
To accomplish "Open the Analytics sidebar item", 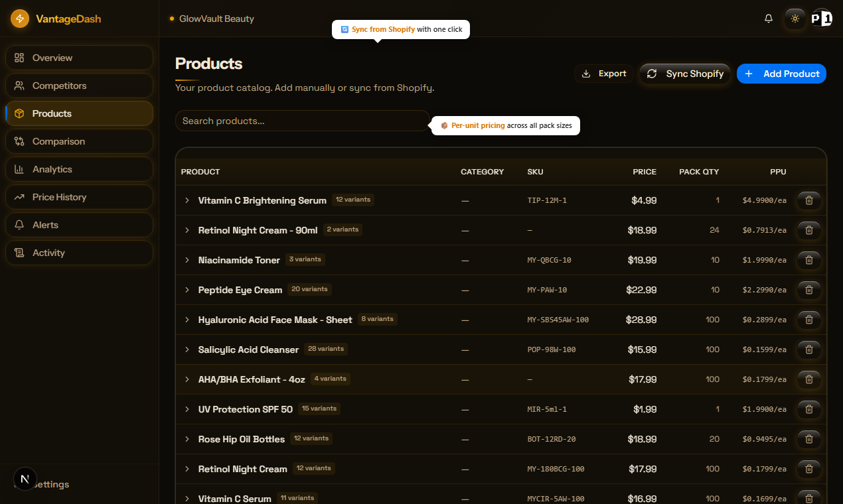I will click(79, 169).
